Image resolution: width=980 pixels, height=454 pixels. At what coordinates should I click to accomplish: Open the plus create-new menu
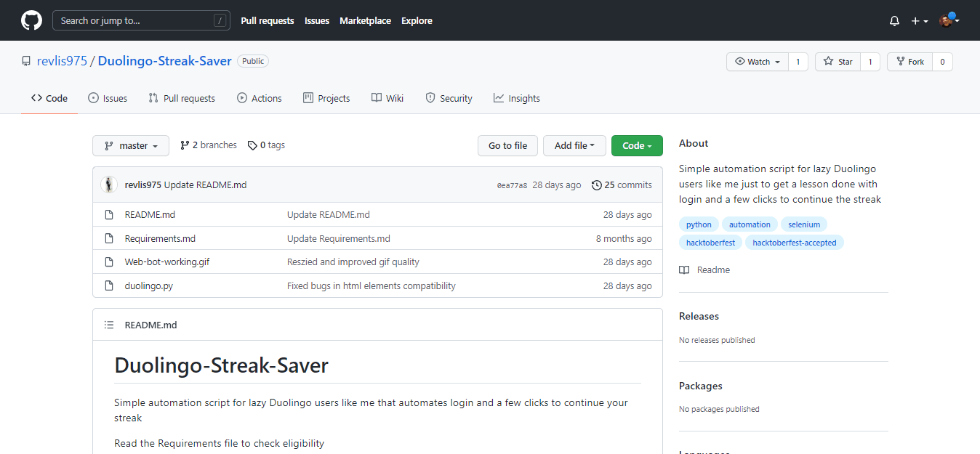(x=919, y=21)
